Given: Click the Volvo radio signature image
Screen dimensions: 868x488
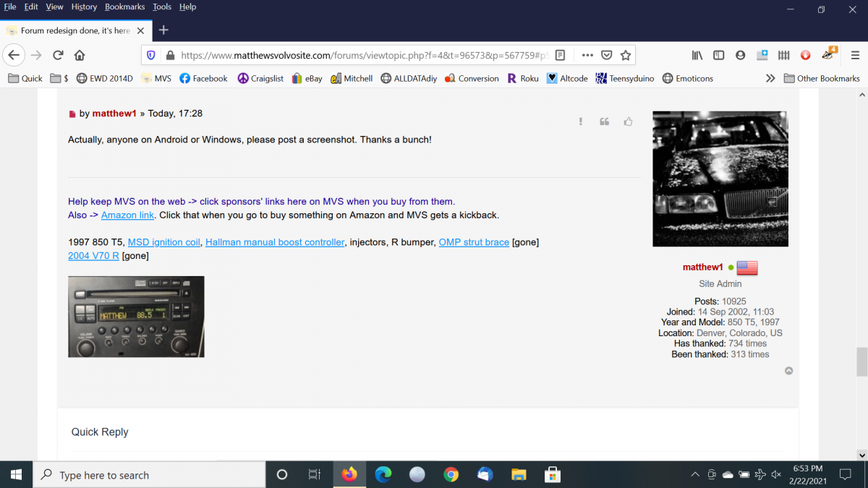Looking at the screenshot, I should coord(136,317).
